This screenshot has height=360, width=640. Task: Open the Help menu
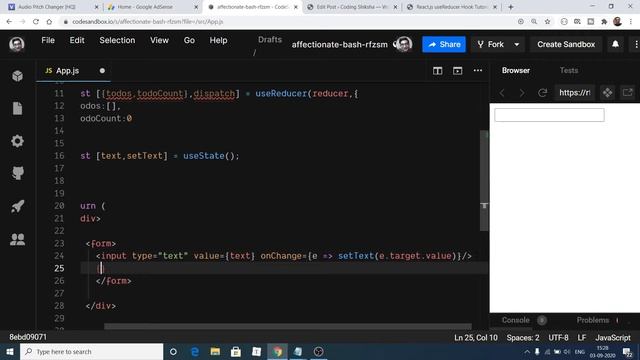218,40
